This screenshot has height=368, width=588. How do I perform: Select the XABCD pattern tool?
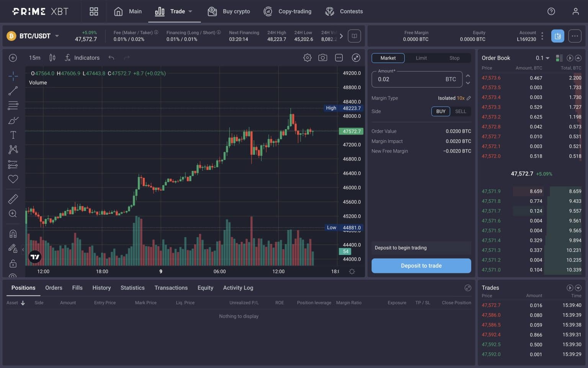(x=13, y=149)
